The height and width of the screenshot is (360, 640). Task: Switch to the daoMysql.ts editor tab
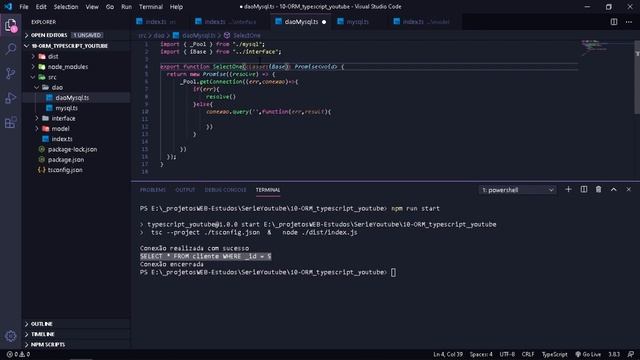(x=300, y=22)
